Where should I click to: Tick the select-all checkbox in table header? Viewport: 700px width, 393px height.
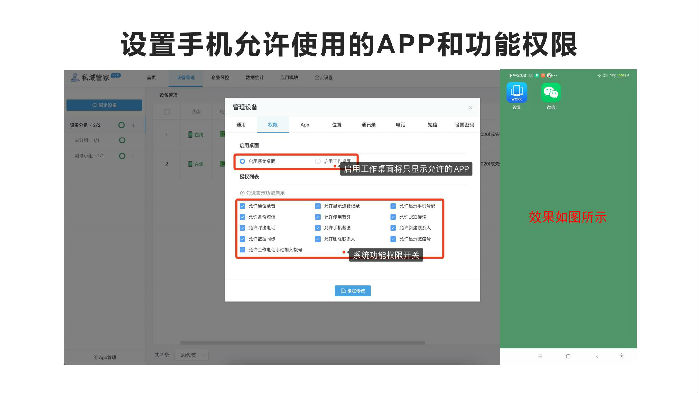click(167, 112)
